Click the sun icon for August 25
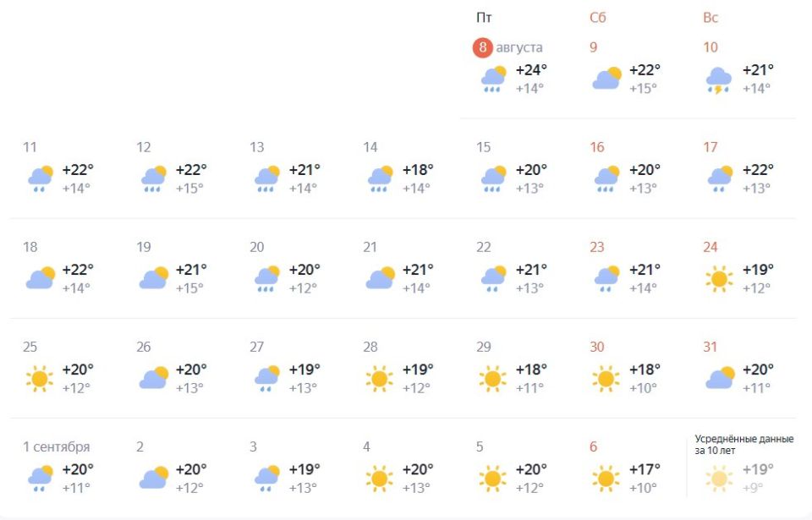Viewport: 812px width, 520px height. [40, 379]
